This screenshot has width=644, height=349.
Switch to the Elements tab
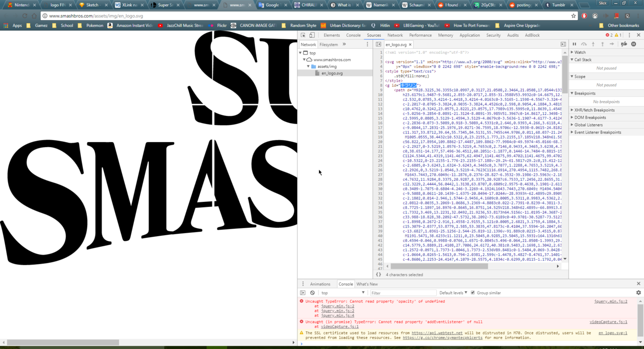point(332,35)
